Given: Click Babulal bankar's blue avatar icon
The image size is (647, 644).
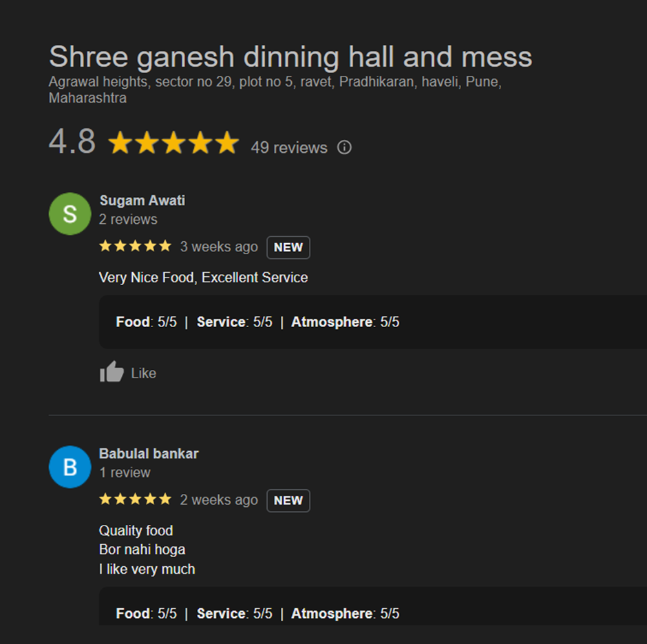Looking at the screenshot, I should tap(70, 467).
